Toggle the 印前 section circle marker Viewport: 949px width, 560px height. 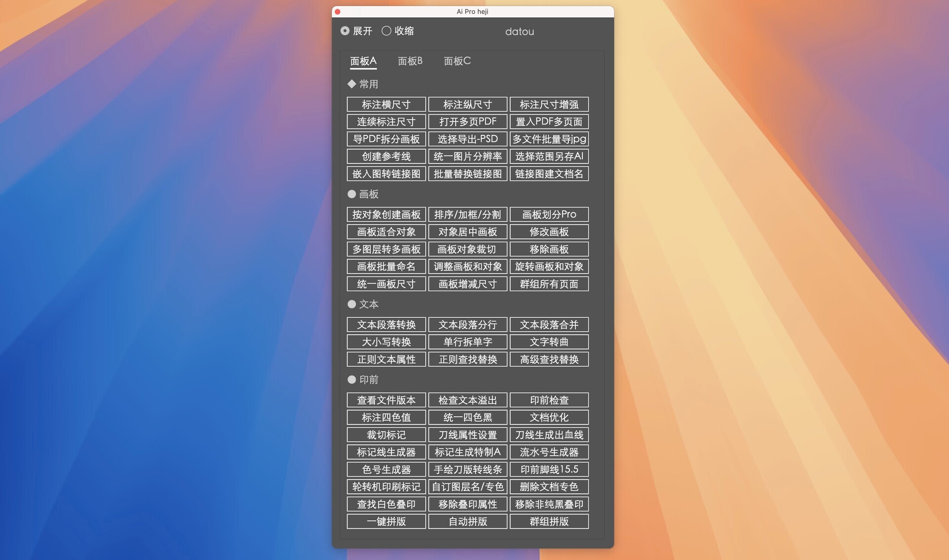tap(352, 380)
